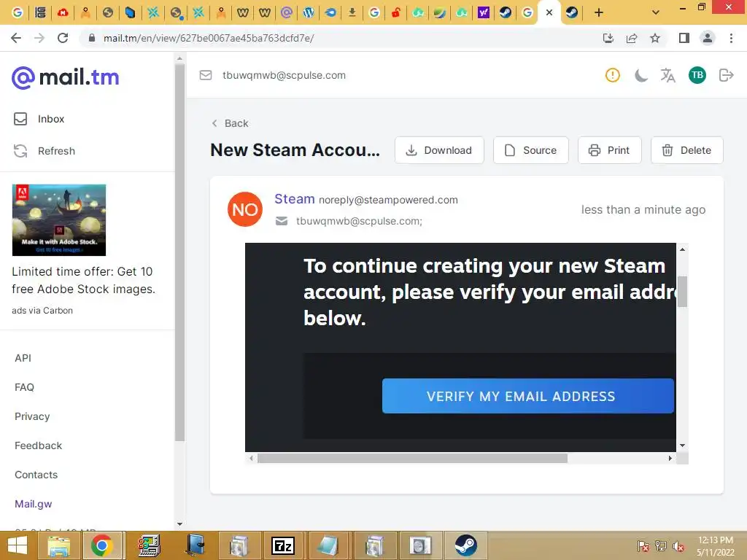Open the Adobe Stock offer text link
Viewport: 747px width, 560px height.
(83, 280)
